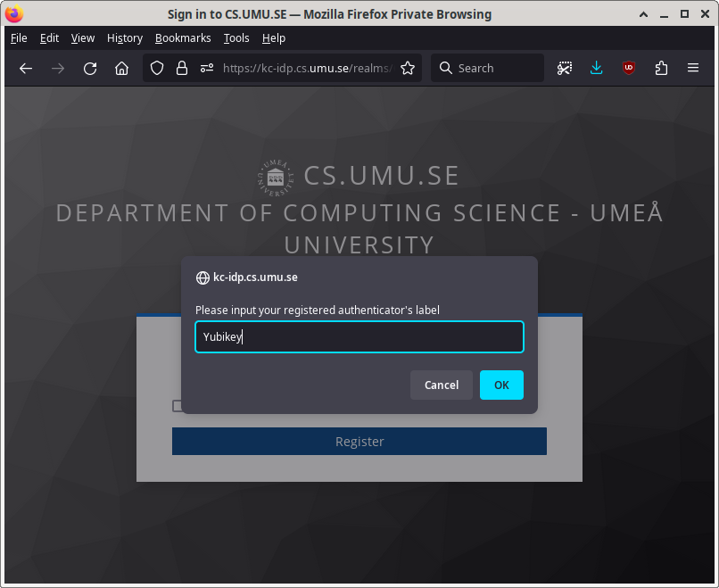The width and height of the screenshot is (719, 588).
Task: Click the authenticator label text field
Action: (x=359, y=337)
